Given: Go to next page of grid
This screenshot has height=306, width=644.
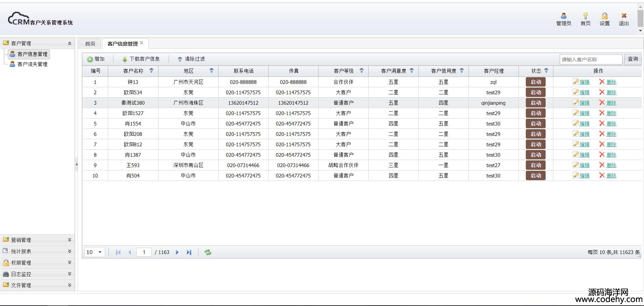Looking at the screenshot, I should tap(177, 252).
